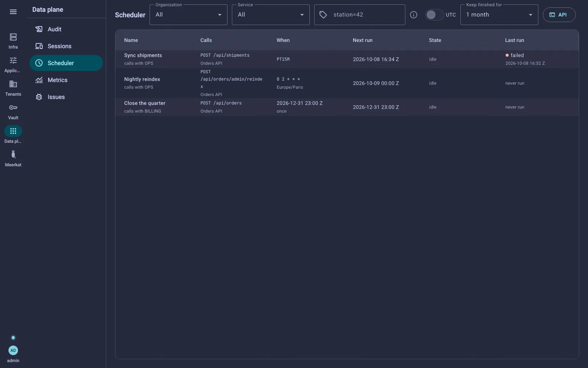Click next run 2026-10-09 00:00 Z
The width and height of the screenshot is (588, 368).
coord(376,83)
